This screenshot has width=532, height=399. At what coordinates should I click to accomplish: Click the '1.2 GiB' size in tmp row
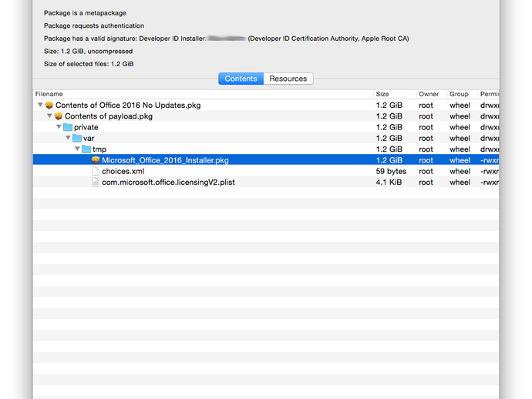click(x=389, y=149)
